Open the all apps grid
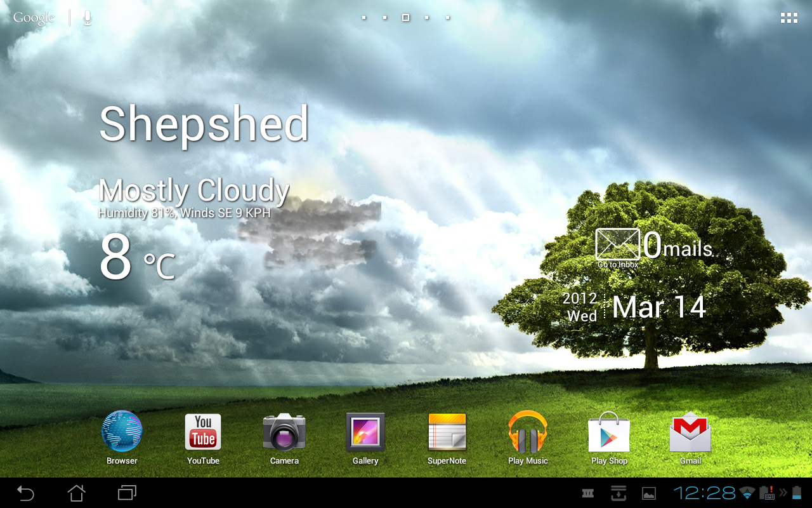812x508 pixels. (x=789, y=18)
